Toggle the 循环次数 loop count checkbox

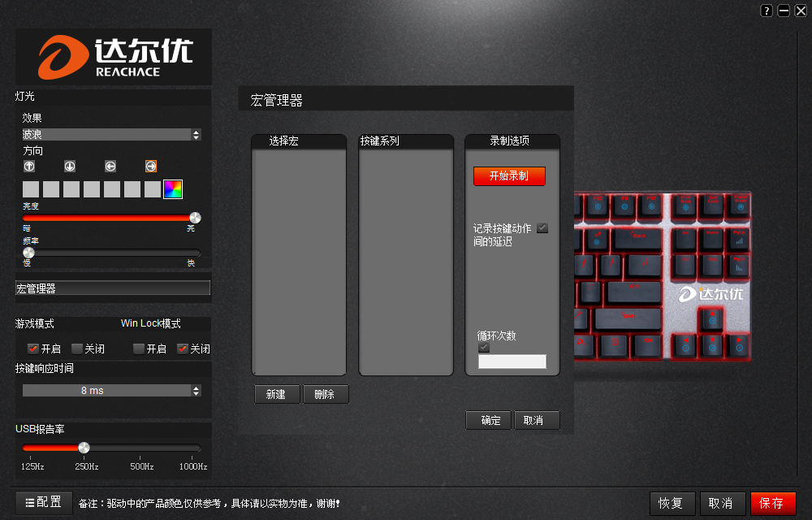click(484, 348)
